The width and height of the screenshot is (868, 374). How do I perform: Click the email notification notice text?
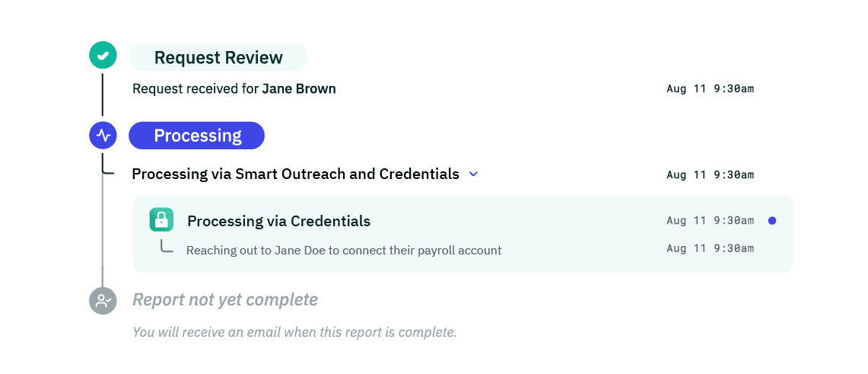(x=294, y=332)
